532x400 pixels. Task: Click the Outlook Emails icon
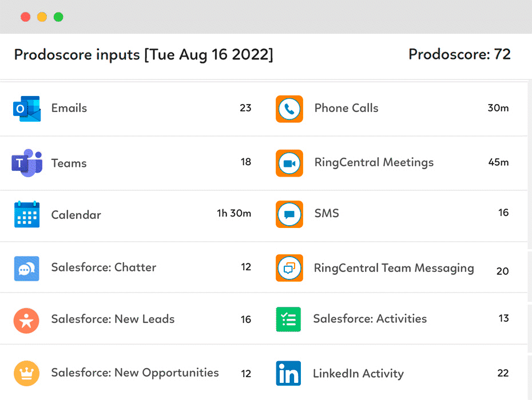point(27,109)
